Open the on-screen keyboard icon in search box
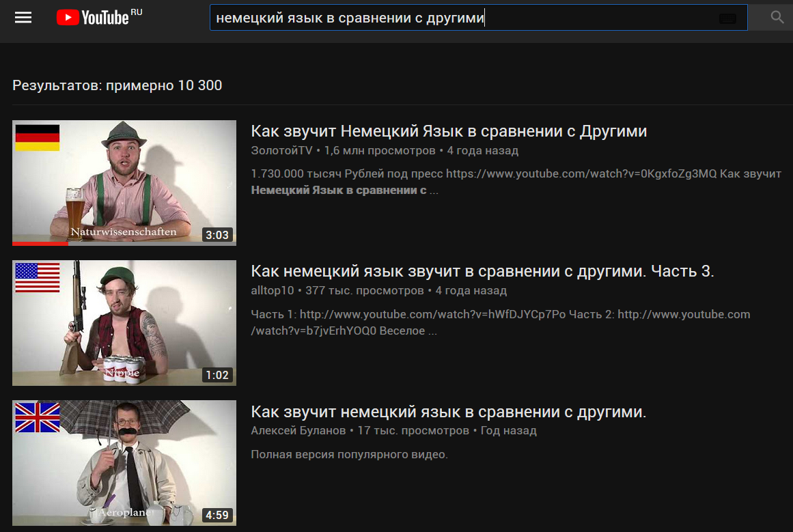The image size is (793, 532). tap(727, 18)
